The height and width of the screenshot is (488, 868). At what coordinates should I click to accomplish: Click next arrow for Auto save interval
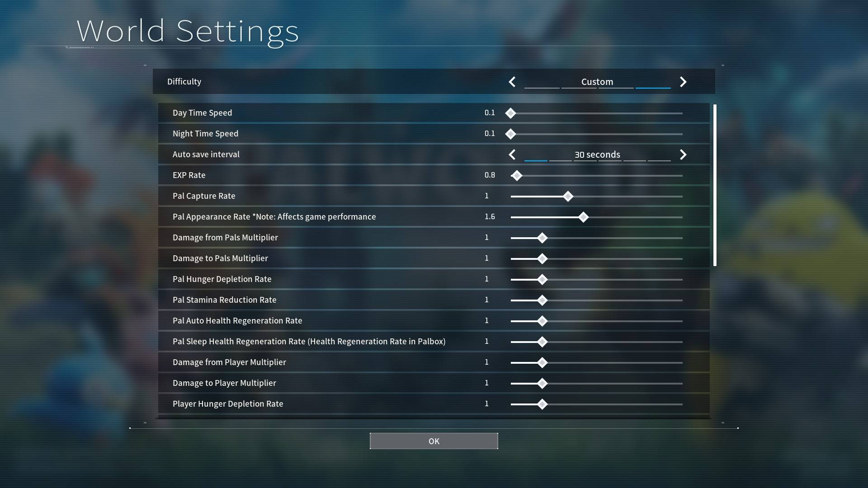pos(683,155)
